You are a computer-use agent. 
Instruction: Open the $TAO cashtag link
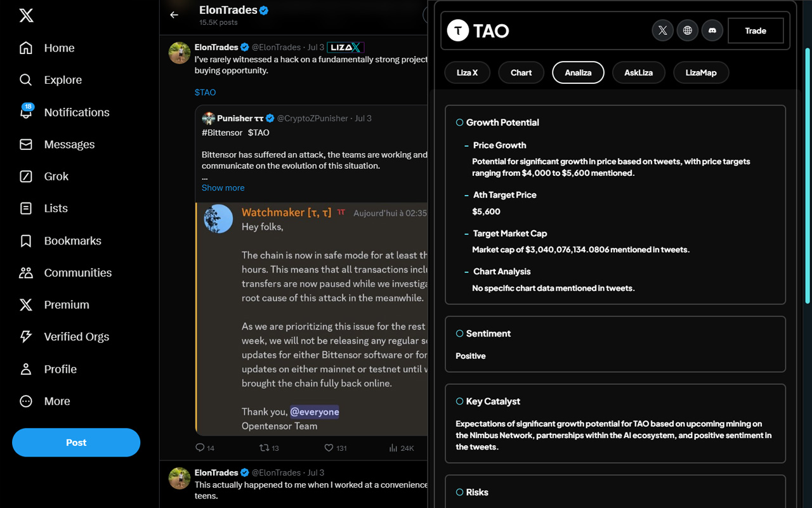pyautogui.click(x=205, y=92)
